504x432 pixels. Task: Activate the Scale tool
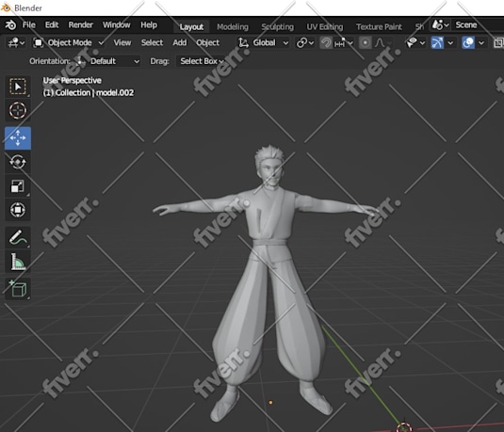click(18, 186)
